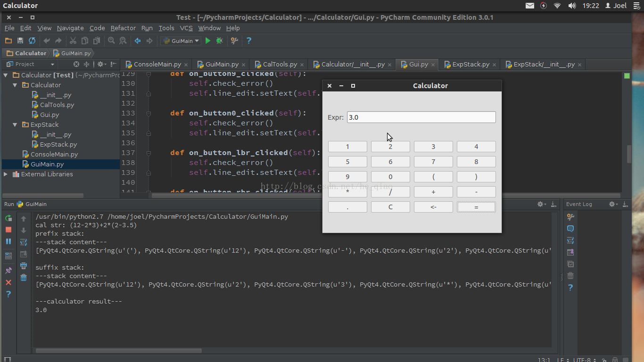This screenshot has height=362, width=644.
Task: Click the Open folder toolbar icon
Action: click(8, 41)
